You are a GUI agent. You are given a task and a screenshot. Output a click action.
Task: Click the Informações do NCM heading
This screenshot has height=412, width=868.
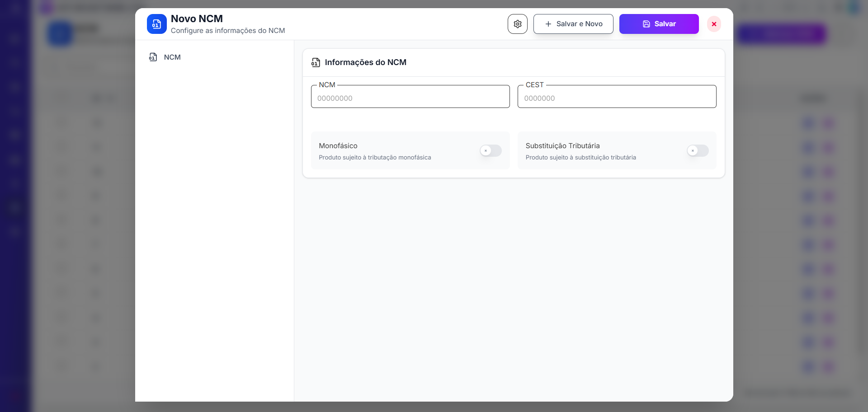click(365, 62)
